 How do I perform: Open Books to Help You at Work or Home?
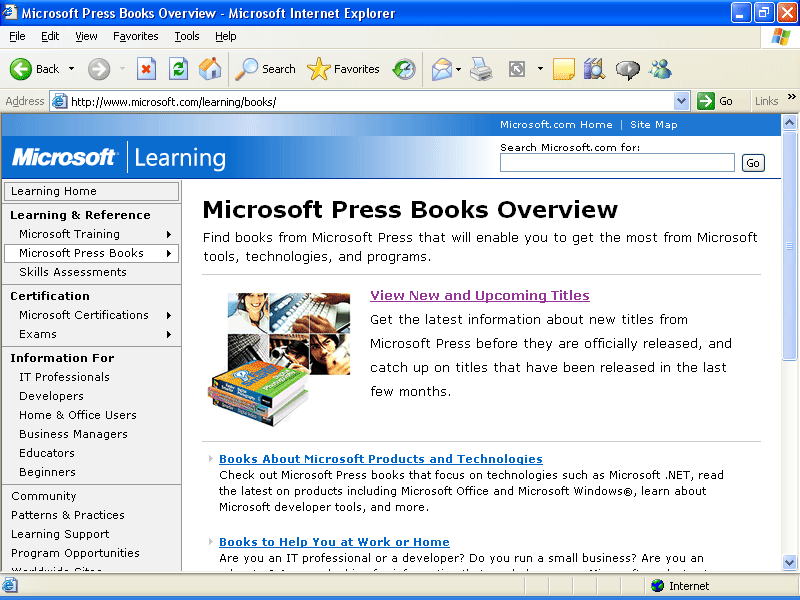334,542
